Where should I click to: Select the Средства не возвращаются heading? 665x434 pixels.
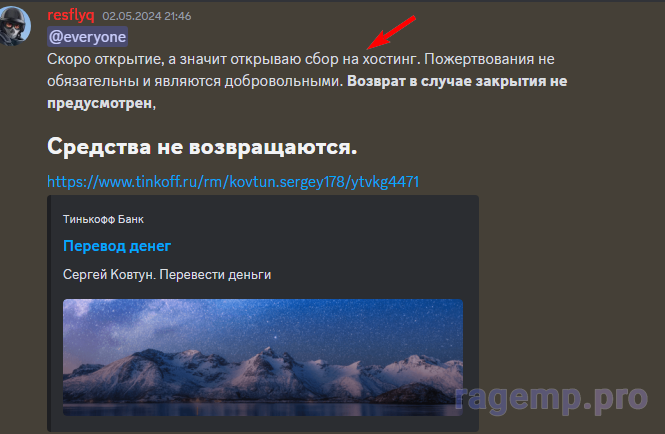click(202, 147)
